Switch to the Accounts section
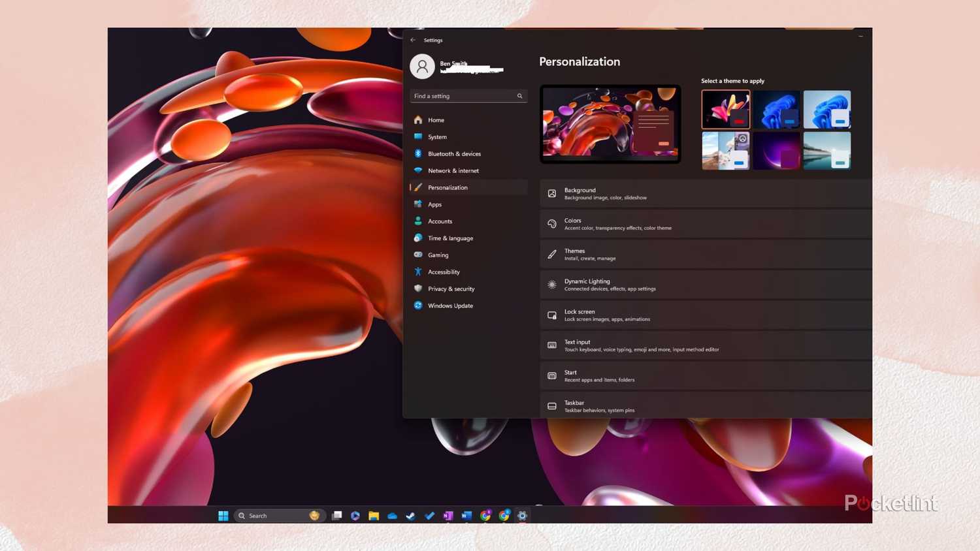 pyautogui.click(x=440, y=221)
